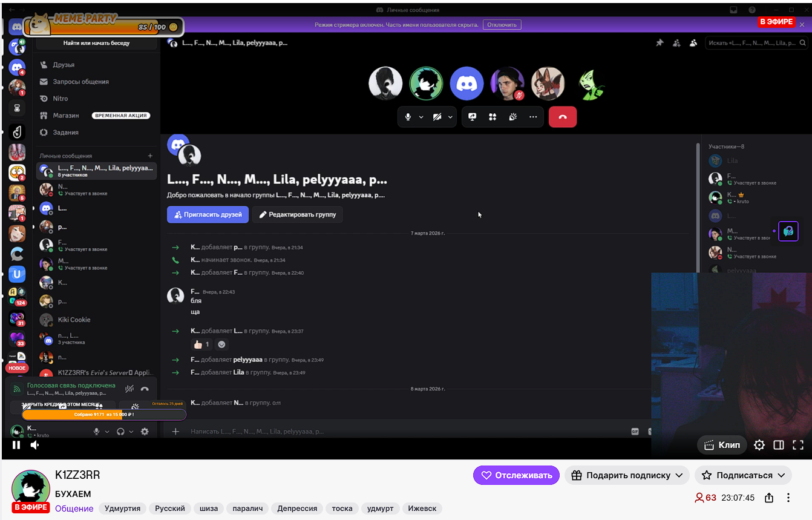
Task: Mute the microphone in the call controls
Action: pyautogui.click(x=408, y=117)
